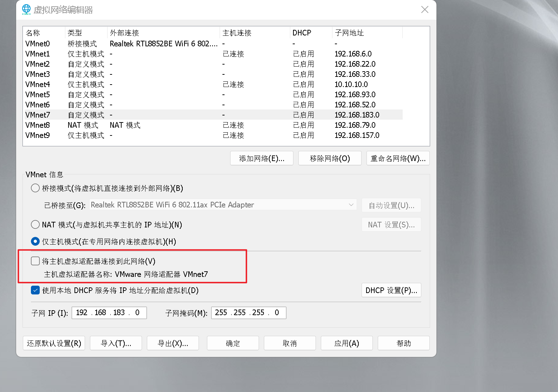Viewport: 558px width, 392px height.
Task: Click Realtek RTL8852BE WiFi 6 cell in VMnet0
Action: point(164,44)
